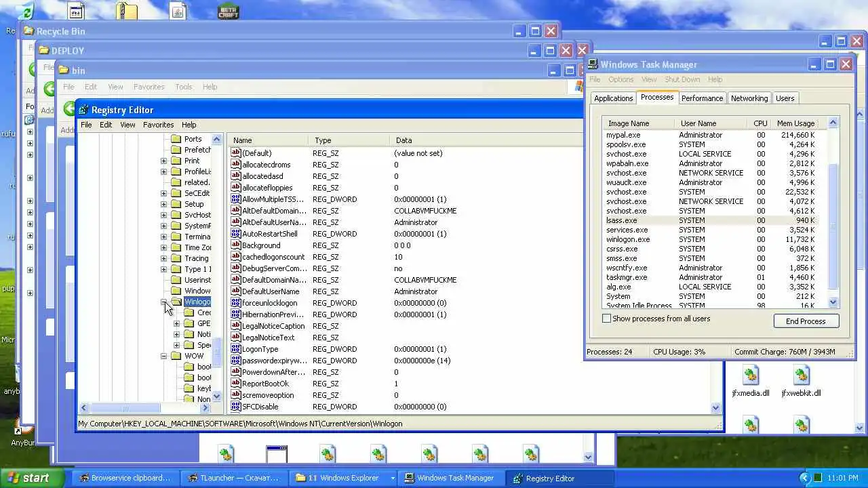
Task: Expand the Tracing registry key
Action: [x=164, y=258]
